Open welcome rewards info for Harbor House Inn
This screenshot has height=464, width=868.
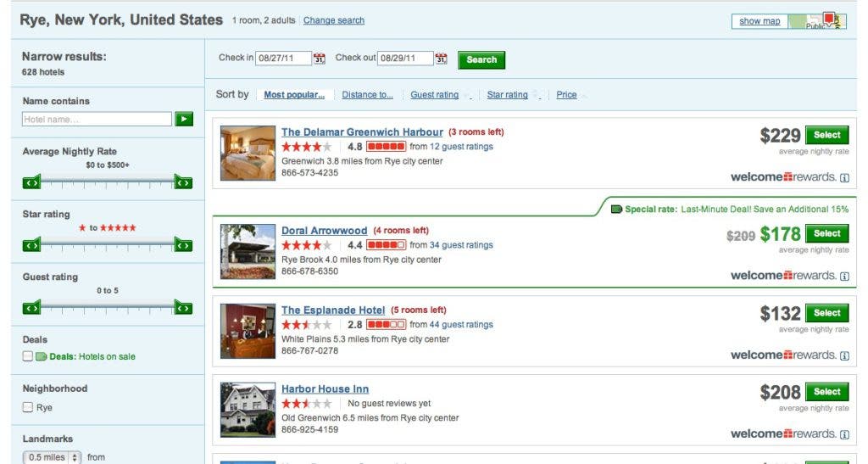[x=844, y=434]
